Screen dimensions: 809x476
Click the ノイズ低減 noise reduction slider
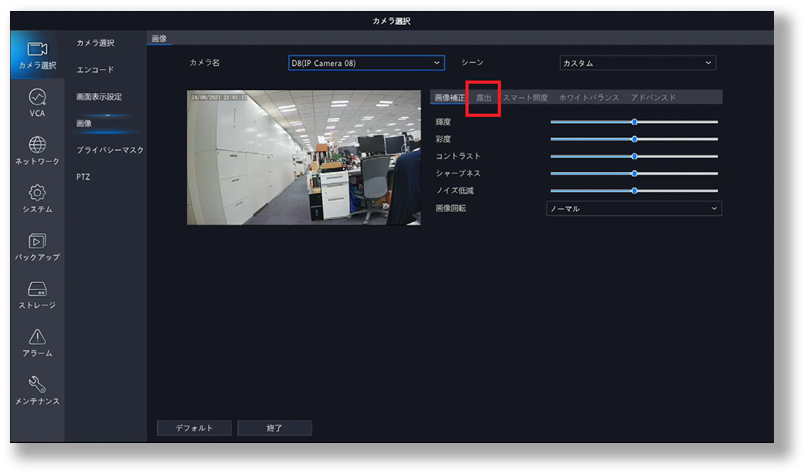(634, 191)
